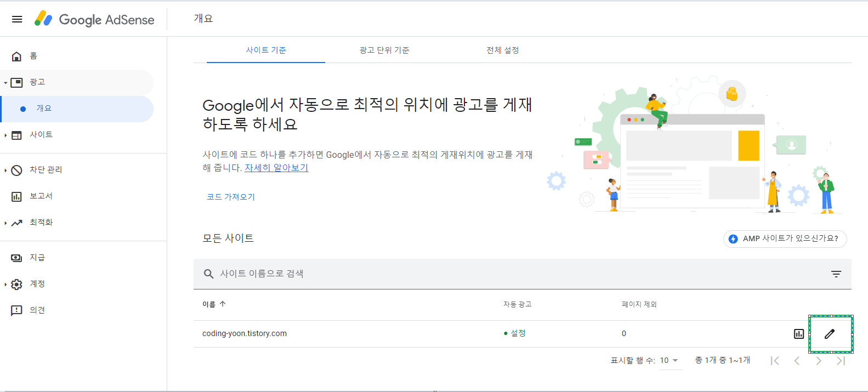View report icon for coding-yoon.tistory.com
The width and height of the screenshot is (868, 392).
click(x=799, y=334)
